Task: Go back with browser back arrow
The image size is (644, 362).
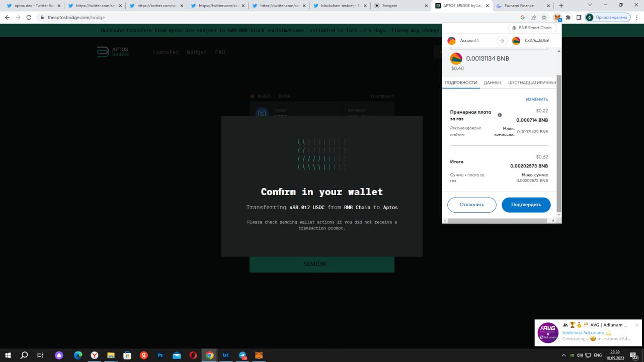Action: click(7, 17)
